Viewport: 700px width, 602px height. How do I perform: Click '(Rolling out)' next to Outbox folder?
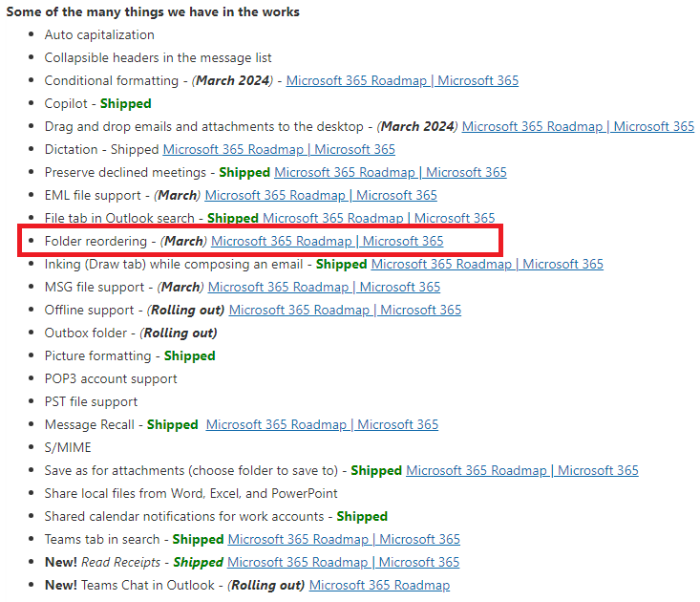pyautogui.click(x=179, y=333)
